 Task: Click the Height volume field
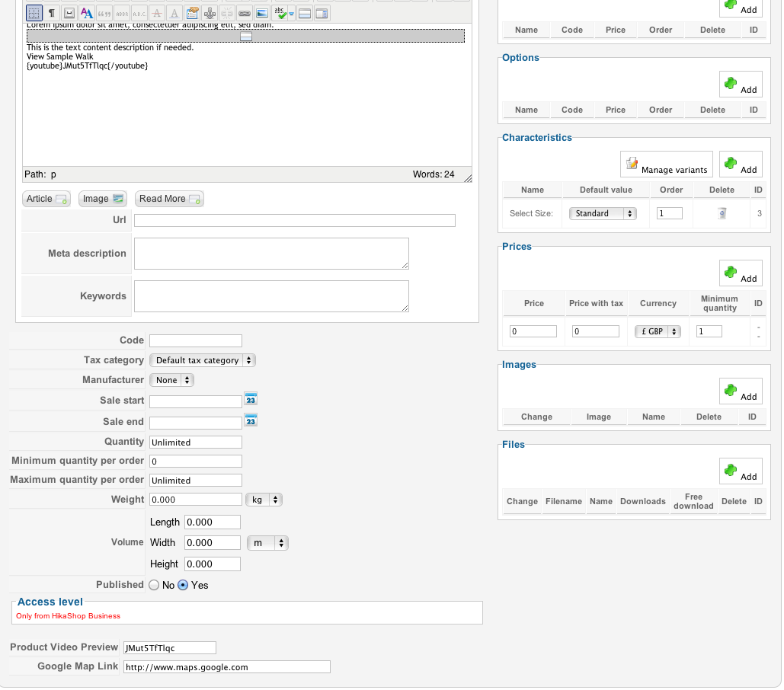tap(213, 564)
